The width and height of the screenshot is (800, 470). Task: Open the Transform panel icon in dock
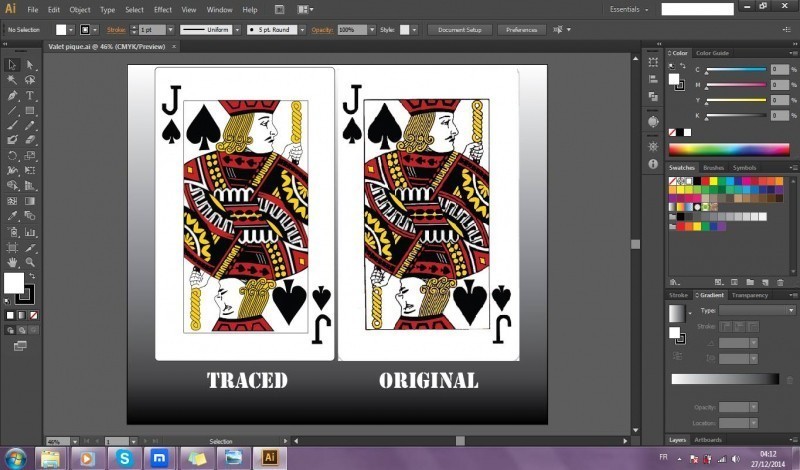pyautogui.click(x=653, y=62)
